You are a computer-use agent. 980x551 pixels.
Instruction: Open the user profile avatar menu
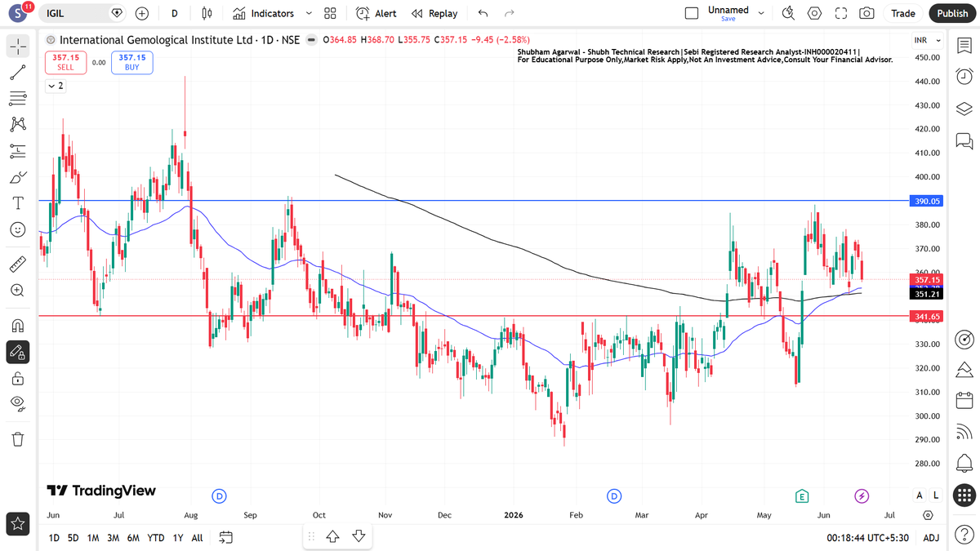pyautogui.click(x=19, y=14)
